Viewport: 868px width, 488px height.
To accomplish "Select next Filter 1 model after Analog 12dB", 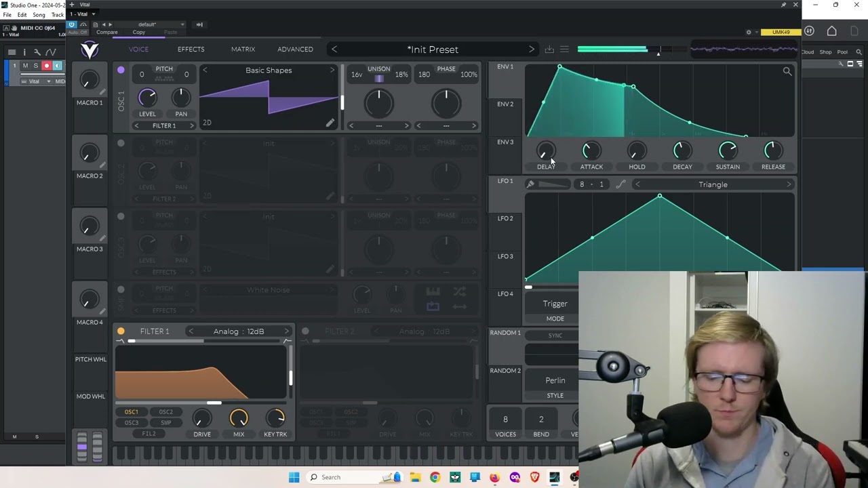I will [x=286, y=331].
